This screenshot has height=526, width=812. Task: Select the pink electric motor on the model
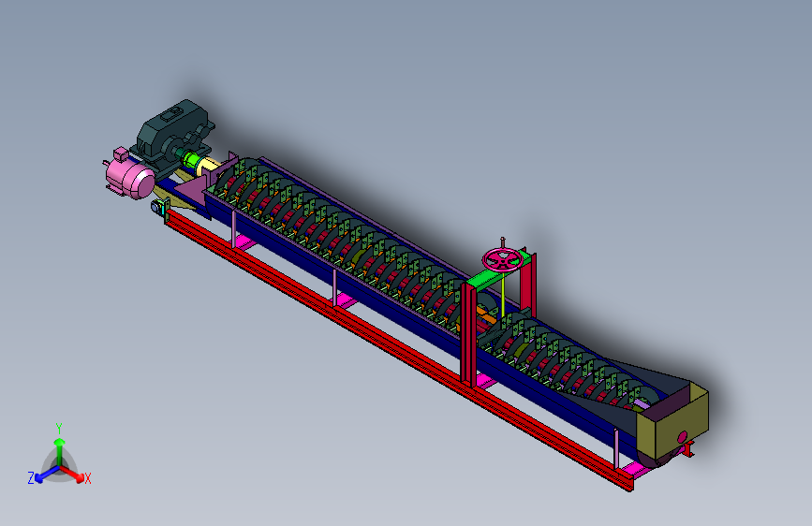[x=129, y=176]
